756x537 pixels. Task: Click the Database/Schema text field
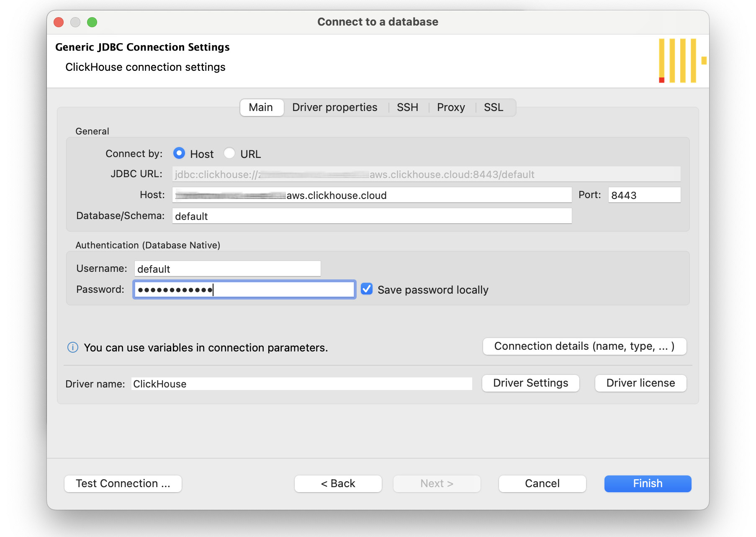[372, 216]
